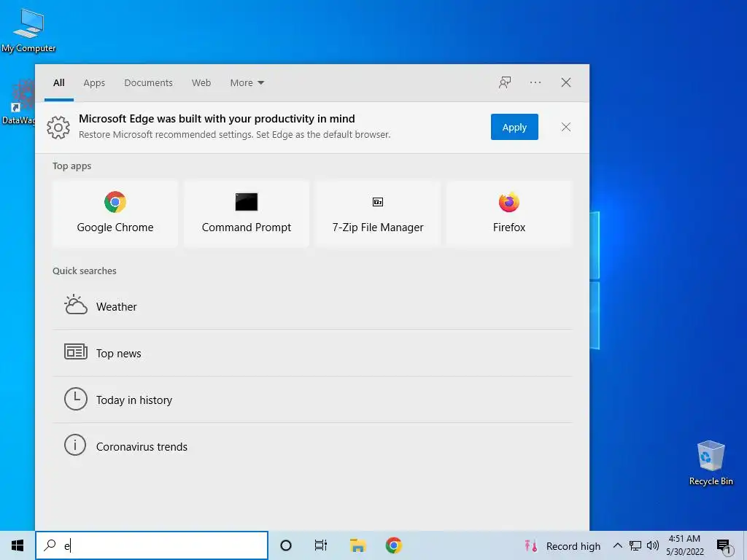Image resolution: width=747 pixels, height=560 pixels.
Task: Close the search panel
Action: tap(565, 82)
